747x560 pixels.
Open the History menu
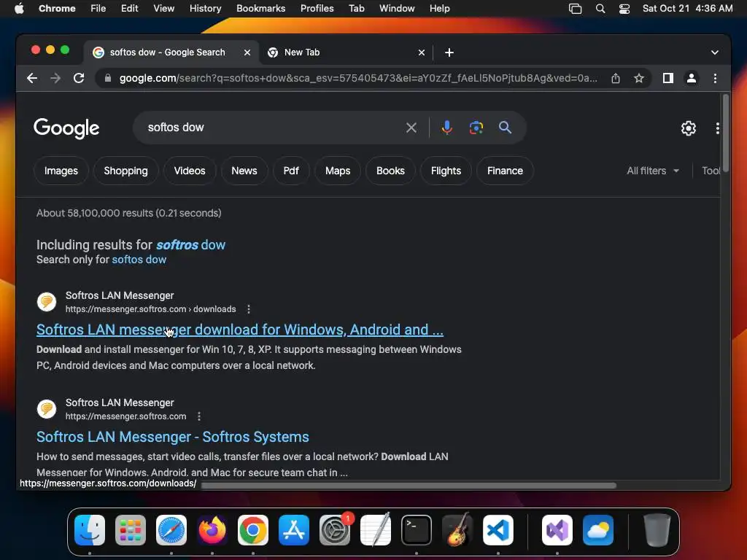[x=205, y=9]
